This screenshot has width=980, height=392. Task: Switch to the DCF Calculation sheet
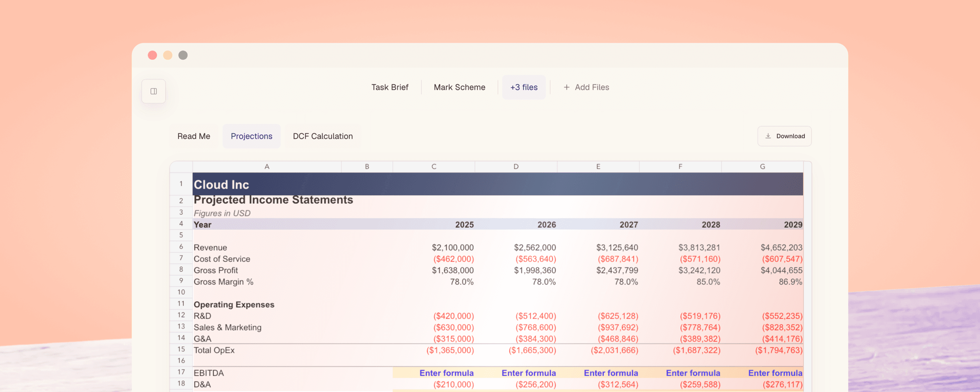[323, 136]
